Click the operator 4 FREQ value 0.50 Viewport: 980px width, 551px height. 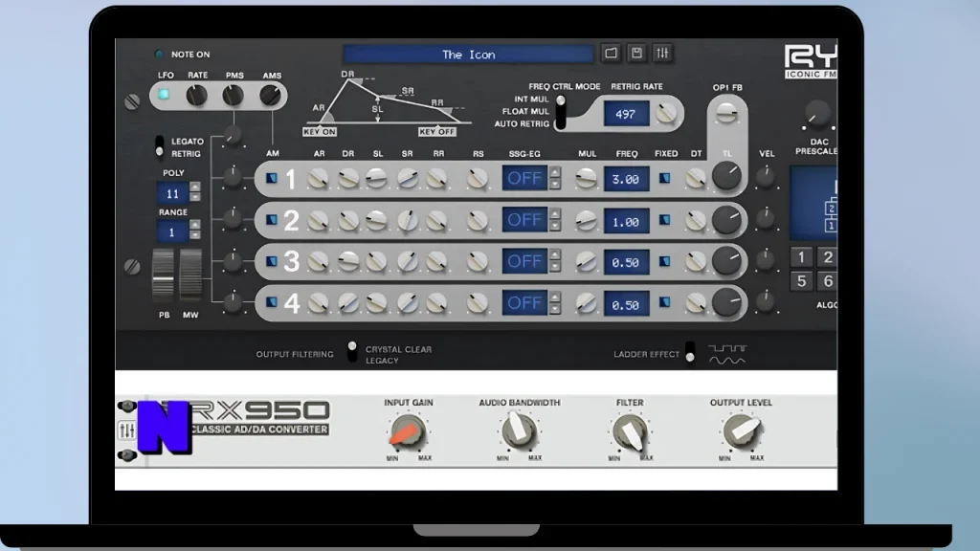(626, 305)
